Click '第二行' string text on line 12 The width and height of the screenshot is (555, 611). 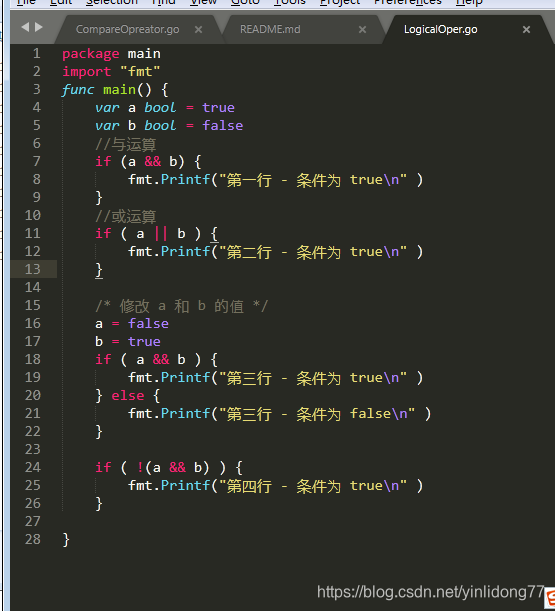pyautogui.click(x=249, y=252)
